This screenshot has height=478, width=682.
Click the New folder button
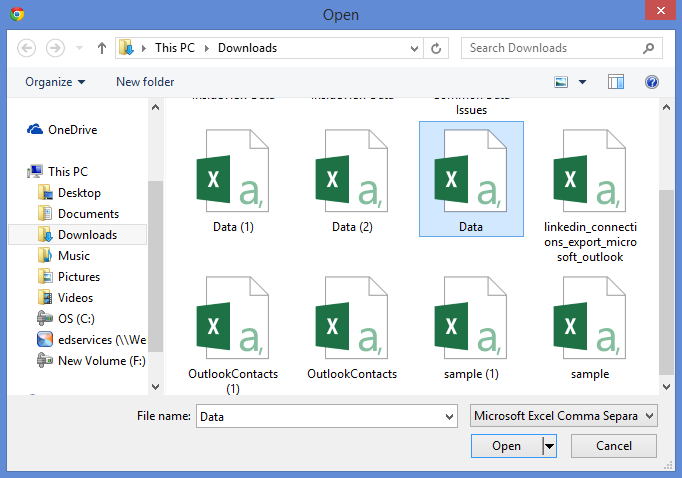click(x=145, y=82)
